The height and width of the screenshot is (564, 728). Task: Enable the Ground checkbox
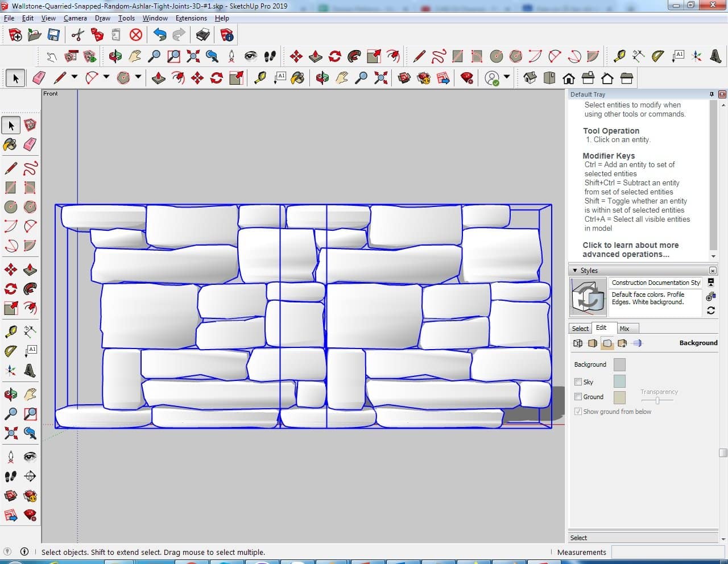click(578, 397)
